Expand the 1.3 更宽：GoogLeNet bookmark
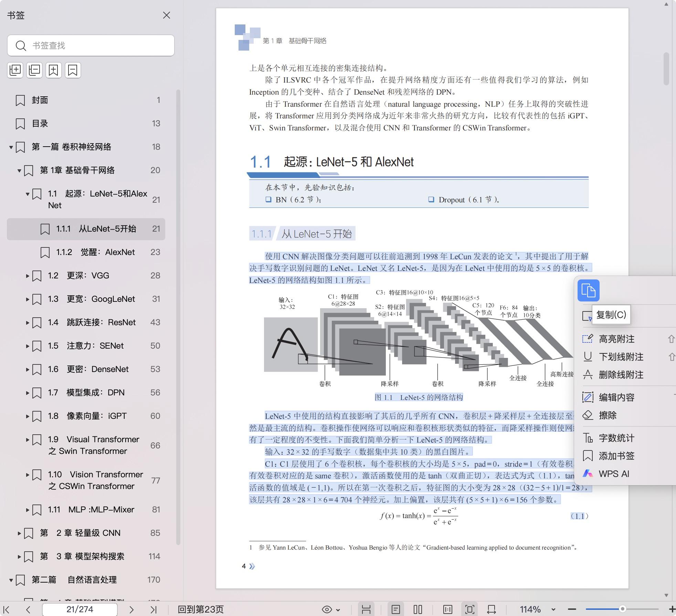The width and height of the screenshot is (676, 616). point(28,299)
